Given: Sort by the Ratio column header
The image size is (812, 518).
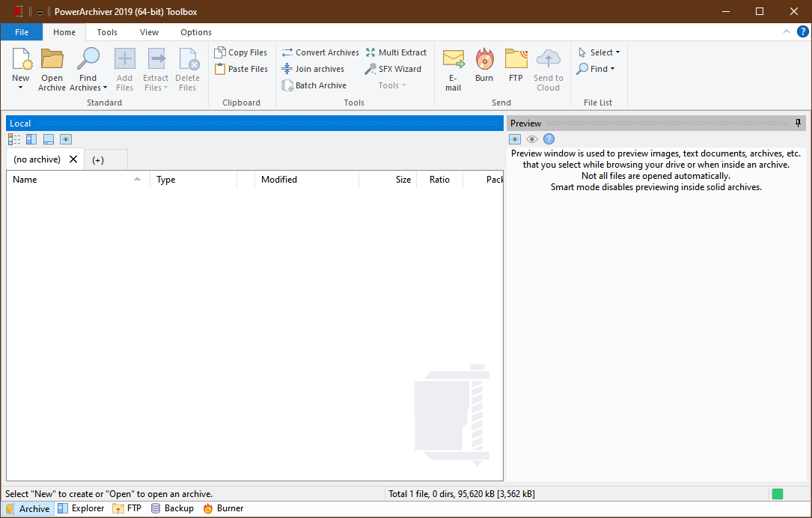Looking at the screenshot, I should click(439, 179).
